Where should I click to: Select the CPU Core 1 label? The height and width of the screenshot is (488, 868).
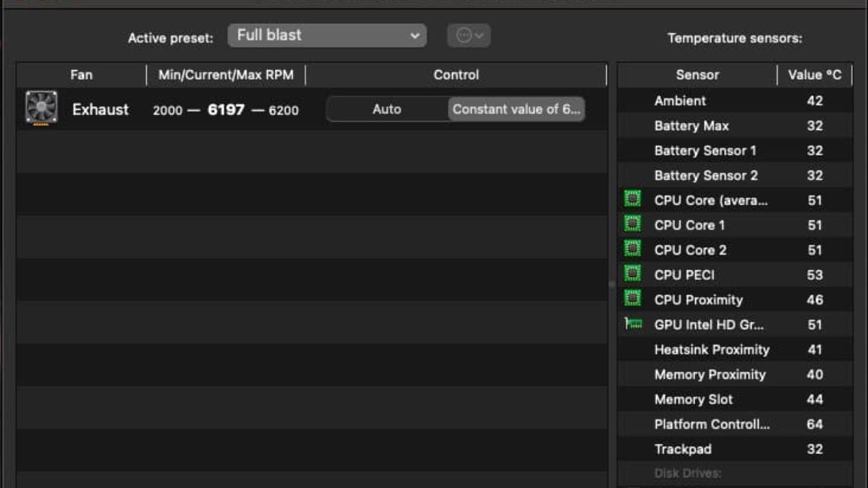(x=689, y=225)
